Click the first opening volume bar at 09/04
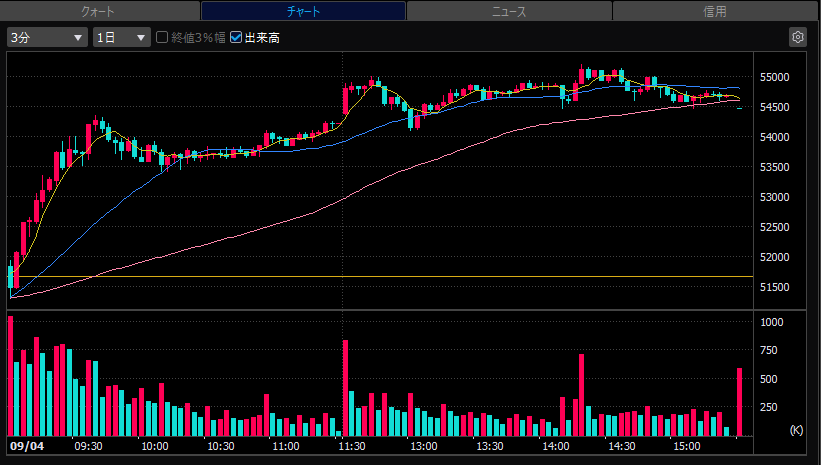 [x=10, y=376]
